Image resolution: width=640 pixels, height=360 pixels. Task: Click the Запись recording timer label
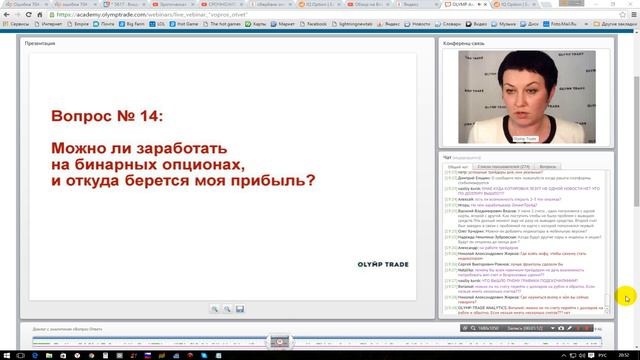point(525,328)
